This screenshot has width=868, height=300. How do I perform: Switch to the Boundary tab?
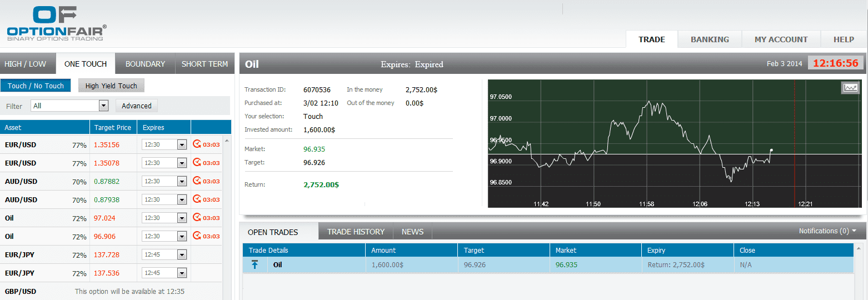145,64
